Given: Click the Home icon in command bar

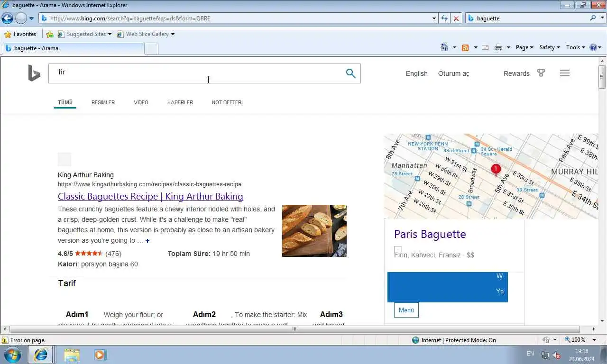Looking at the screenshot, I should click(x=444, y=47).
